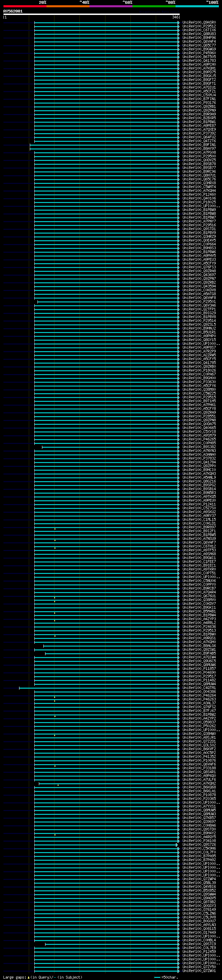Image resolution: width=222 pixels, height=980 pixels.
Task: Select the UniRef100_P93176 label
Action: coord(199,103)
